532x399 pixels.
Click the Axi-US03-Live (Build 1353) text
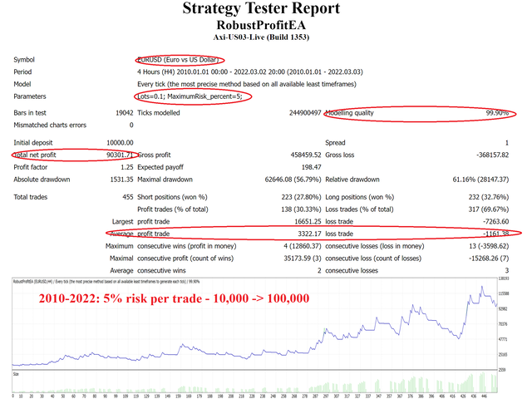tap(261, 37)
